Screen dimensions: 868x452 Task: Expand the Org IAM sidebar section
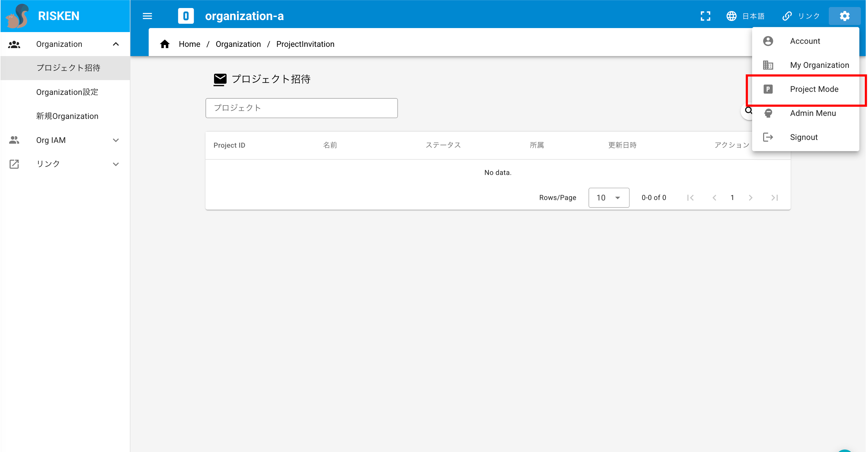[116, 140]
